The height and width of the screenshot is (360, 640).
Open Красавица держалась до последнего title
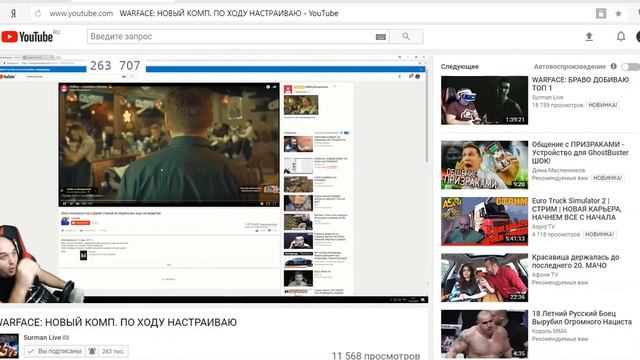point(576,261)
